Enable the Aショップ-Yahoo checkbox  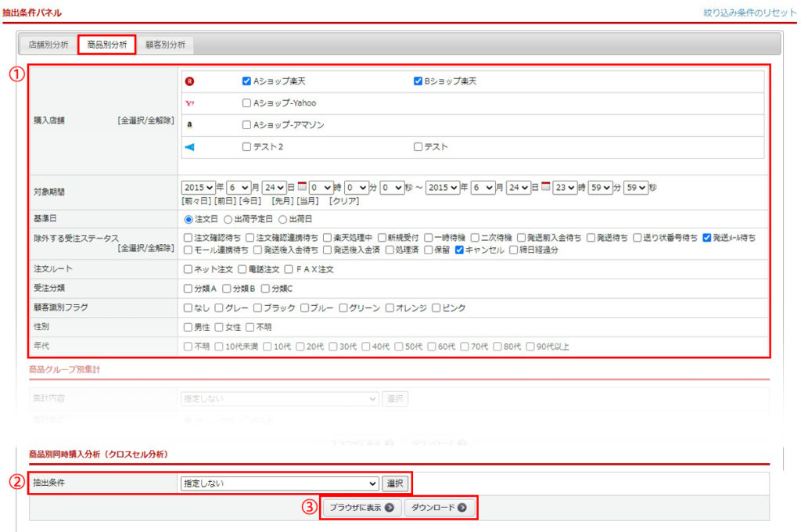point(247,103)
